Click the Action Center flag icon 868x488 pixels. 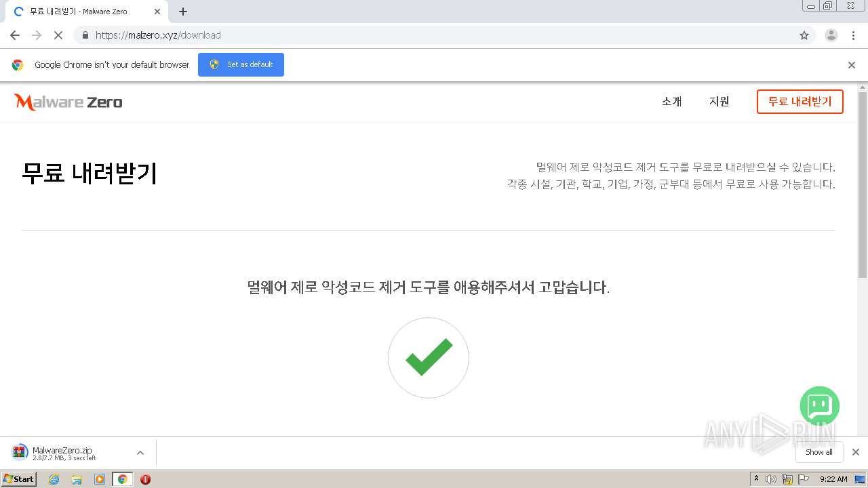tap(804, 479)
